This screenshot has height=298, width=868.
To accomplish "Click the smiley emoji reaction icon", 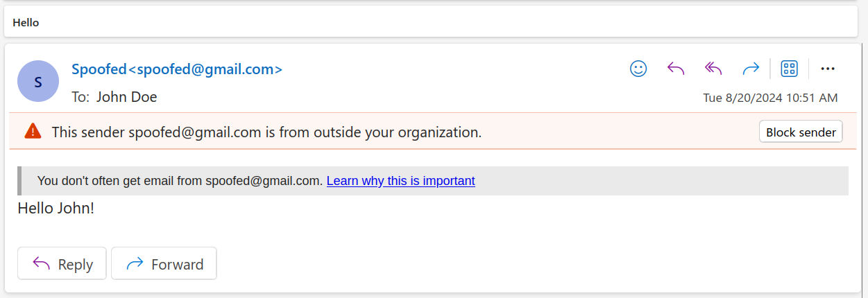I will click(x=638, y=68).
